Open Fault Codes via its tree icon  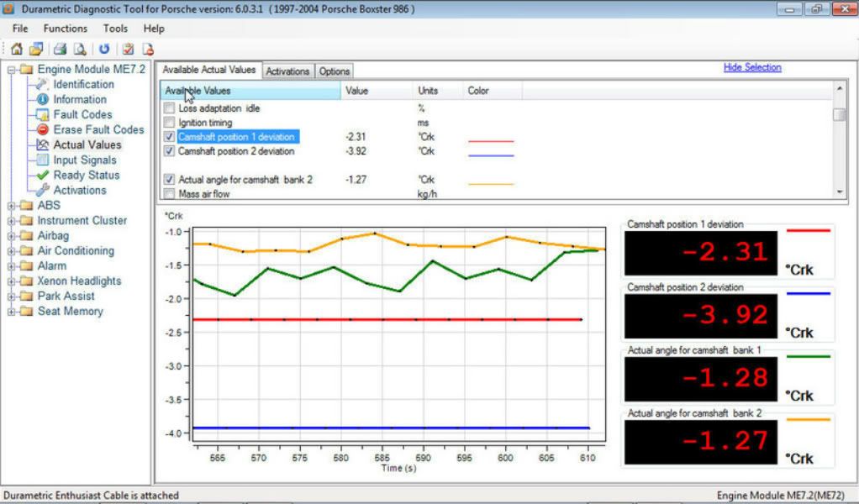pos(42,115)
